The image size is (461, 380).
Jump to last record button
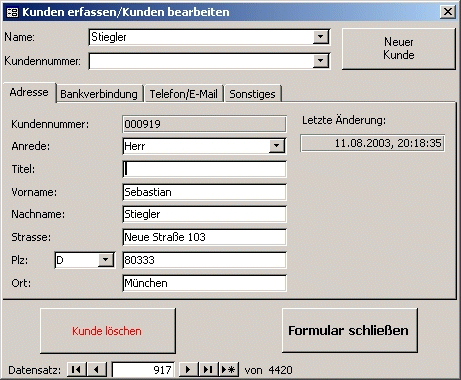(x=208, y=369)
